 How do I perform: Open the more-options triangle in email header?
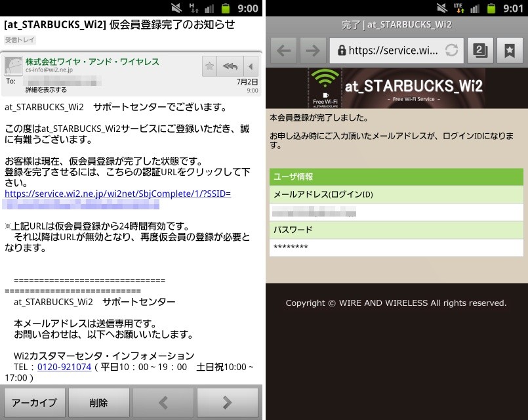click(251, 66)
